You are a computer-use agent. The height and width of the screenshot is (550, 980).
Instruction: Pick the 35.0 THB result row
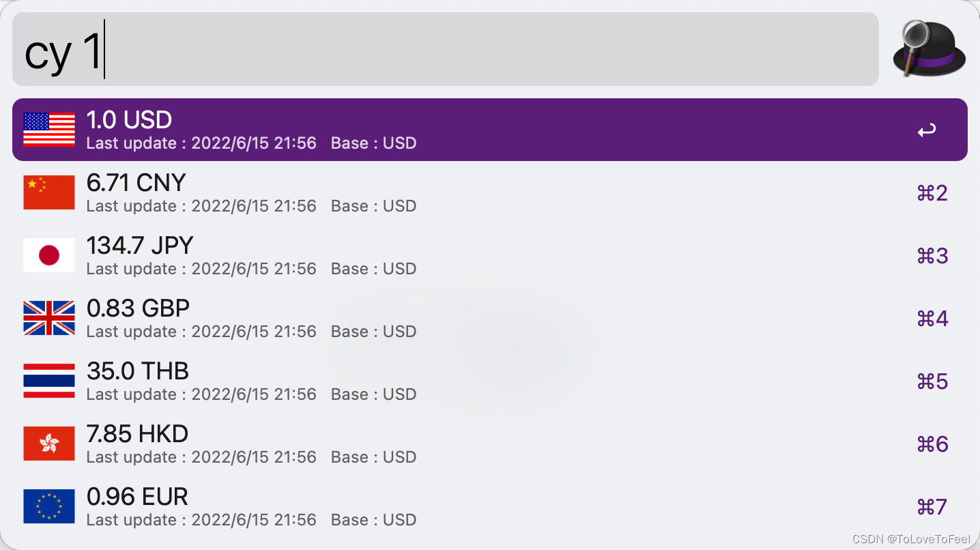(x=490, y=381)
